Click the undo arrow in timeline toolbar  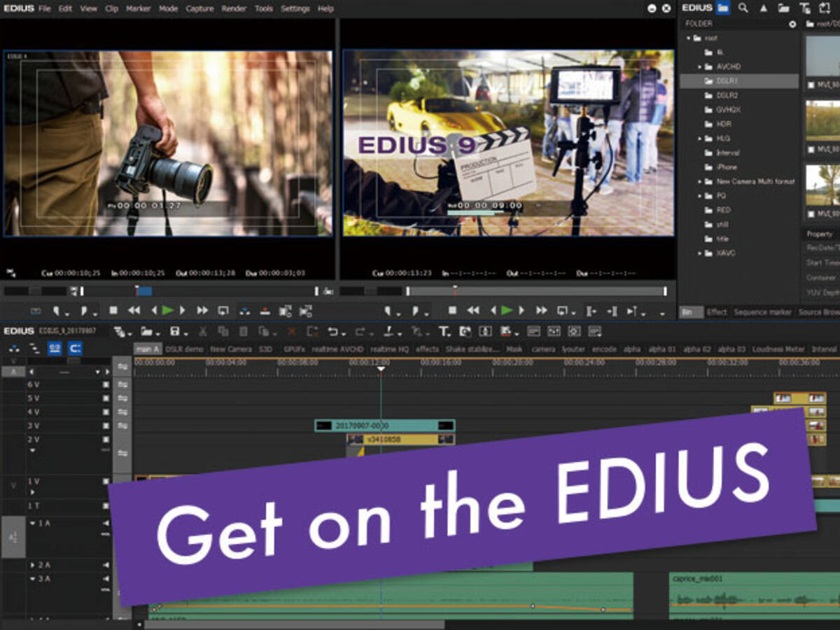333,331
